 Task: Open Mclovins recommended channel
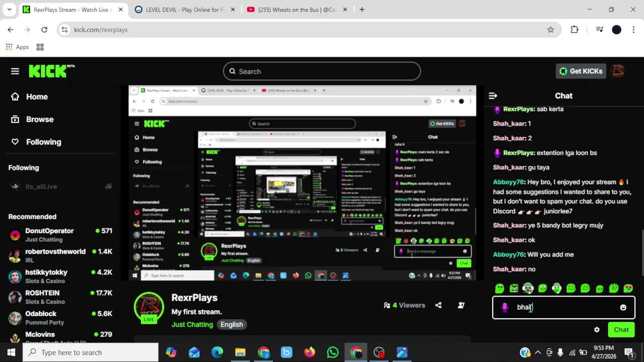pos(60,337)
